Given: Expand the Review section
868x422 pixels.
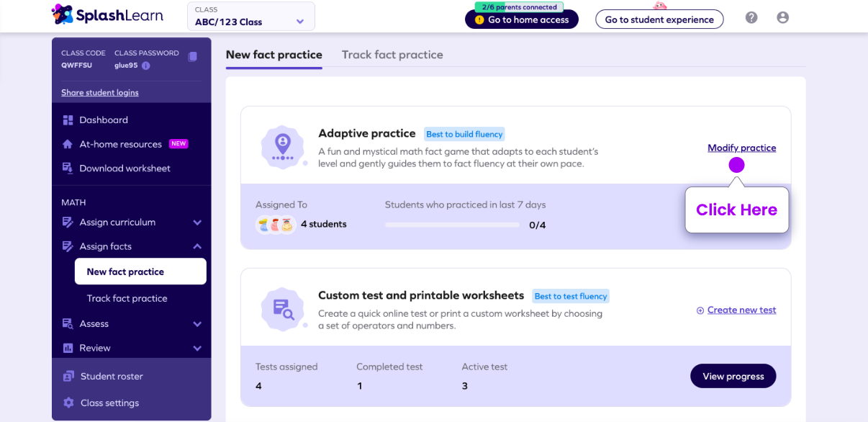Looking at the screenshot, I should (x=132, y=348).
